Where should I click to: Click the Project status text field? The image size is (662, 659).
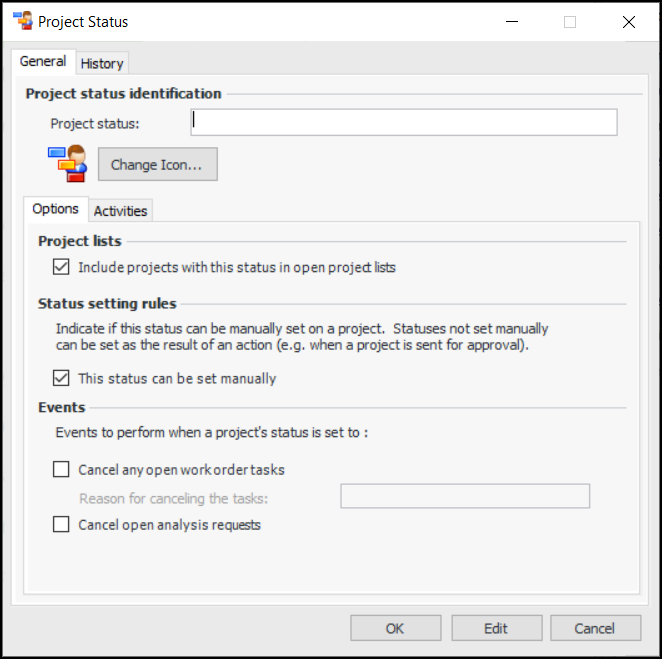pyautogui.click(x=403, y=122)
